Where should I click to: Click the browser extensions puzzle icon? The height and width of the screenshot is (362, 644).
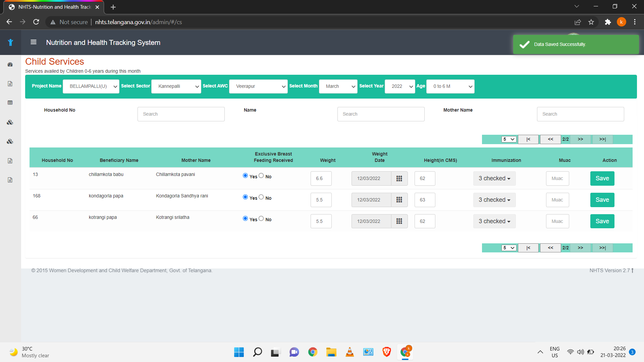[608, 22]
